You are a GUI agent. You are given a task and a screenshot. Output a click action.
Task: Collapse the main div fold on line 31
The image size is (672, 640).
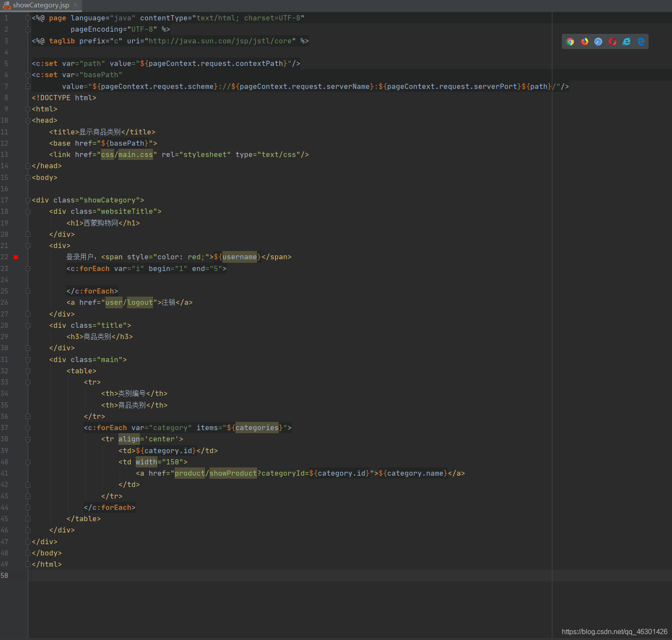pos(28,360)
